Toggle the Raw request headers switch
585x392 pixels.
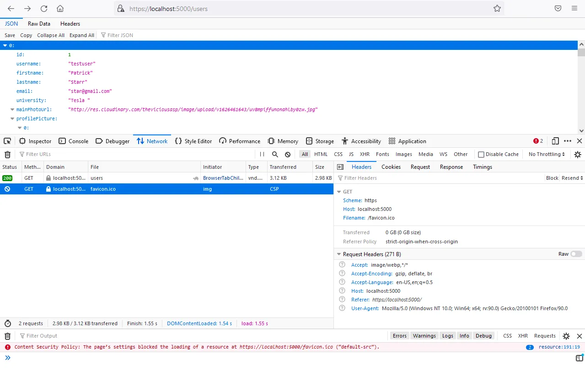tap(576, 254)
